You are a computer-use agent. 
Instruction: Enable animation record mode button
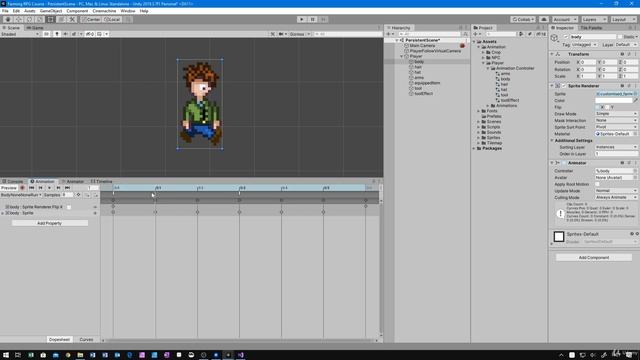22,188
